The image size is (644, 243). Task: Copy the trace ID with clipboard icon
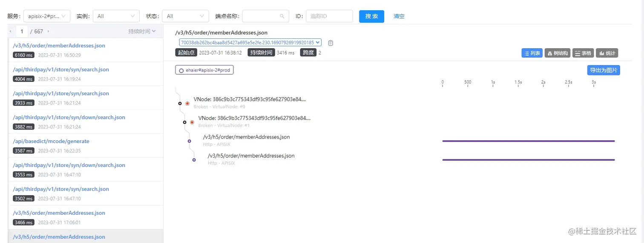[331, 43]
